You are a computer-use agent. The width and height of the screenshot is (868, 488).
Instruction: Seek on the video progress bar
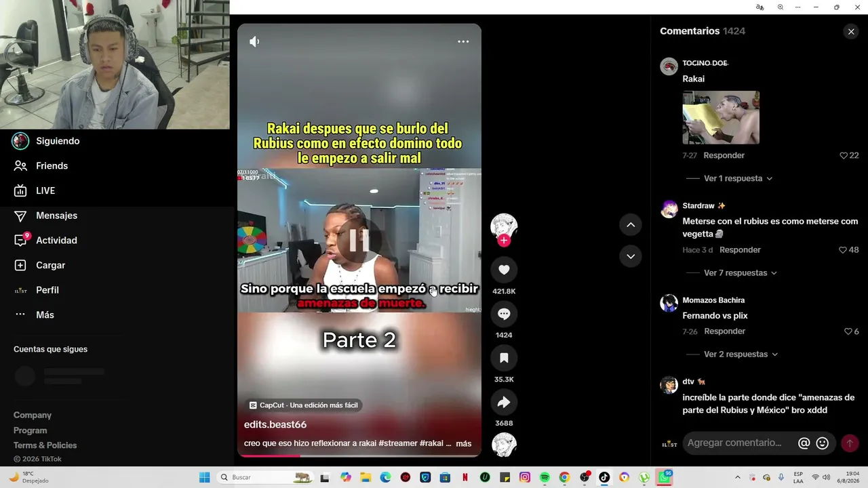coord(359,455)
